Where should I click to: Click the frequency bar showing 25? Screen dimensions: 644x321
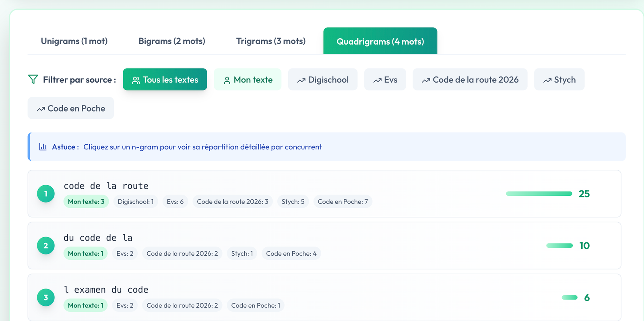539,194
